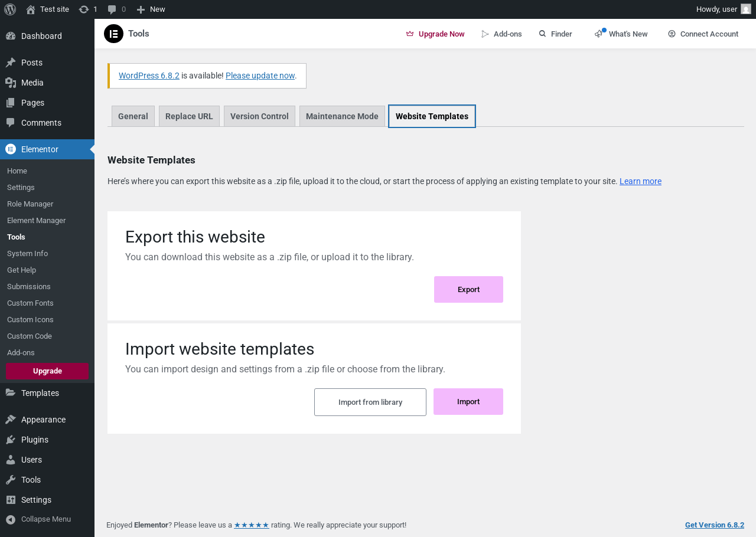Open the Tools submenu item under Elementor
The image size is (756, 537).
[x=16, y=237]
